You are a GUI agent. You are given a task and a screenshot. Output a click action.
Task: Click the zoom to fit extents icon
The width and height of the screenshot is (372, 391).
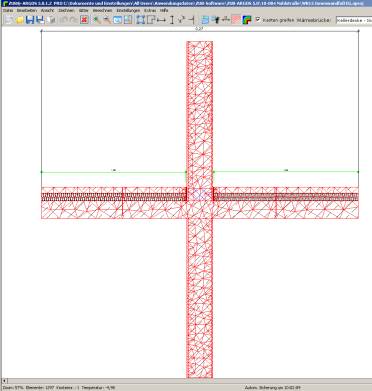[141, 20]
